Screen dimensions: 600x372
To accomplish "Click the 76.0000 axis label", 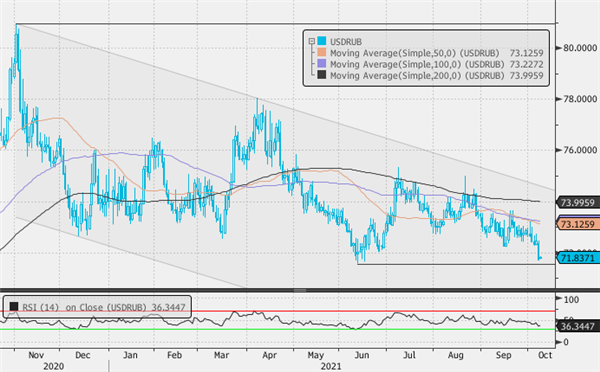I will (x=580, y=150).
